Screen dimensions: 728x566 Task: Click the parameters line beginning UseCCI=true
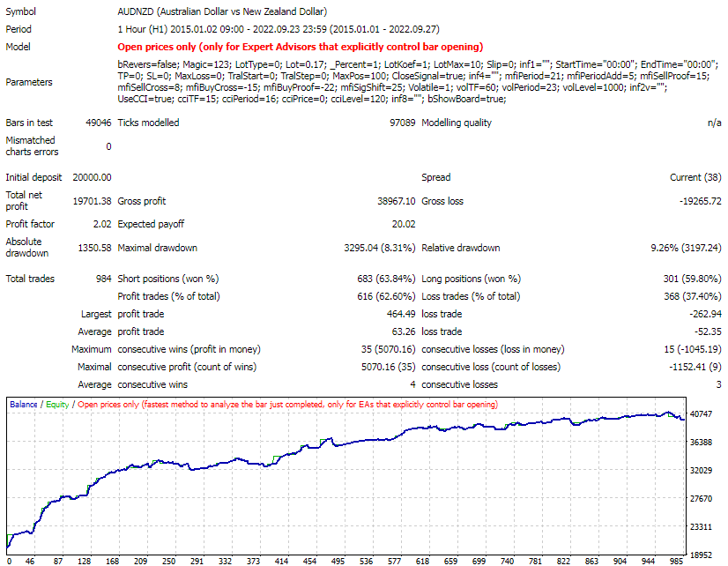point(311,100)
